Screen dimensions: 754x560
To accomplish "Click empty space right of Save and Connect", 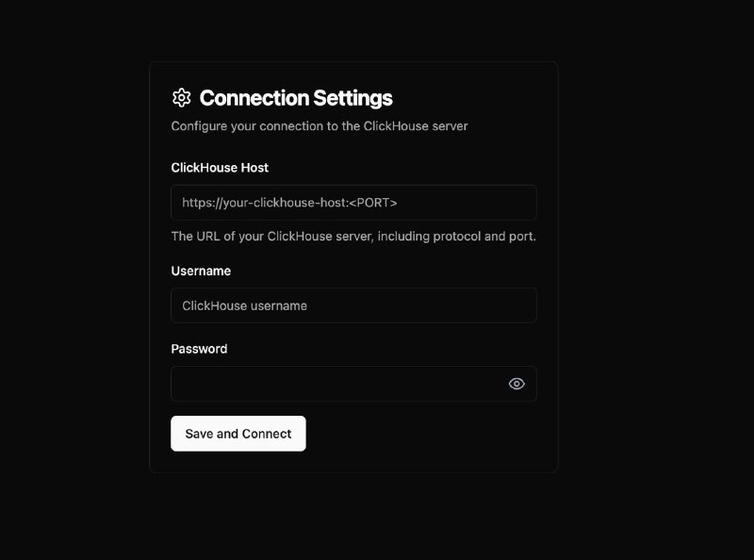I will 421,434.
